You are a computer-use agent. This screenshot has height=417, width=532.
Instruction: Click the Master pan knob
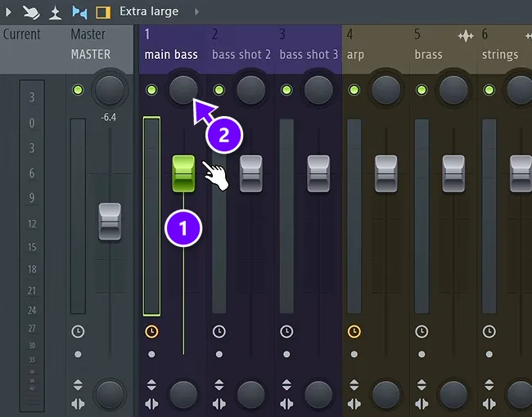[x=110, y=90]
